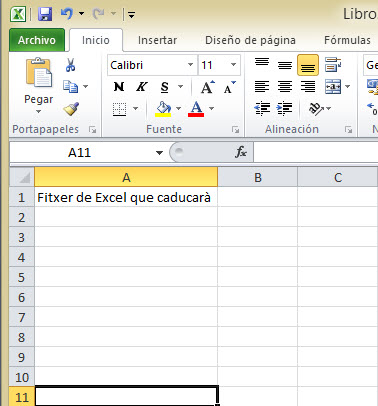
Task: Click the Decrease font size icon
Action: click(x=230, y=87)
